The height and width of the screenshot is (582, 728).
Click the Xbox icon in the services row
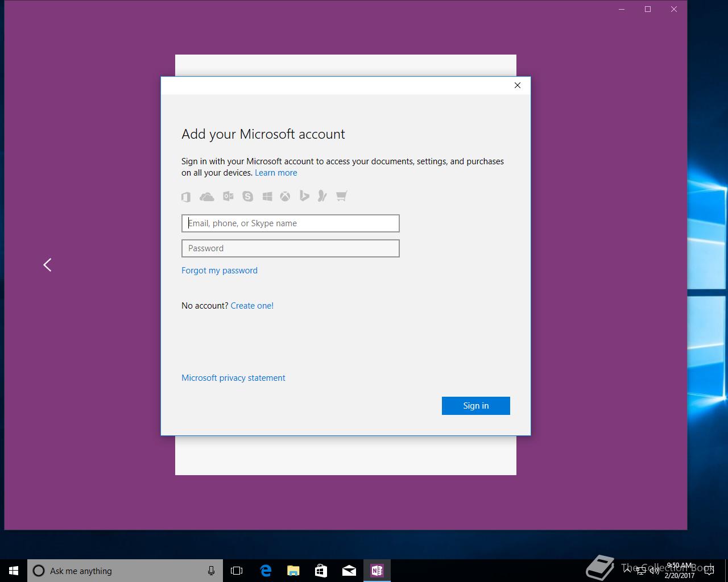(285, 197)
